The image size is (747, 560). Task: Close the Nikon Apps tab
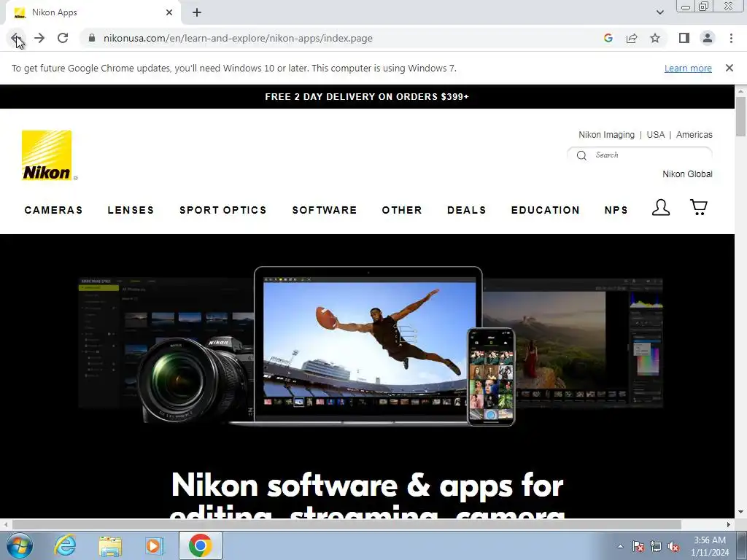coord(169,12)
